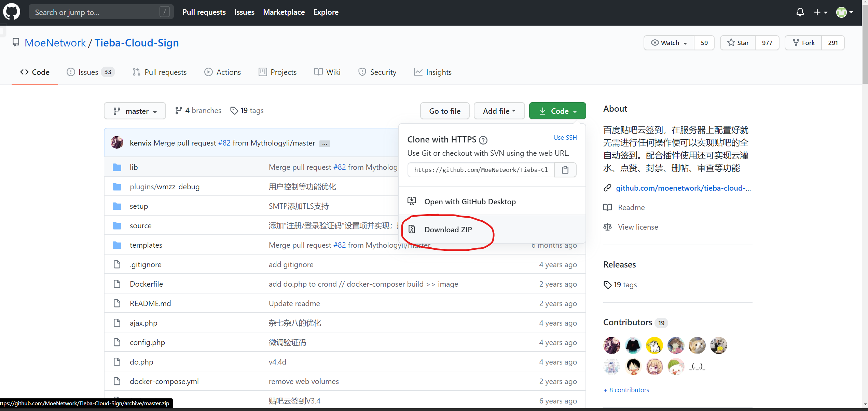
Task: Switch to the Issues tab
Action: [91, 72]
